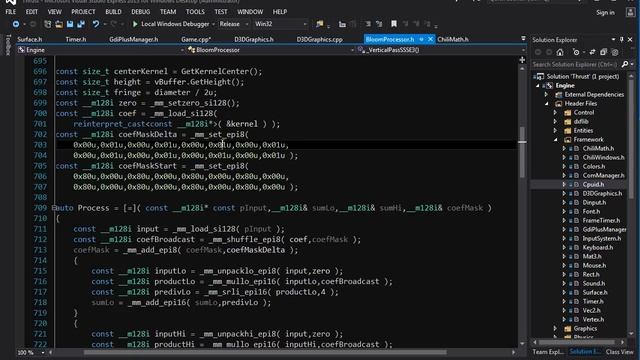This screenshot has width=640, height=360.
Task: Click the editor split plus icon
Action: 522,60
